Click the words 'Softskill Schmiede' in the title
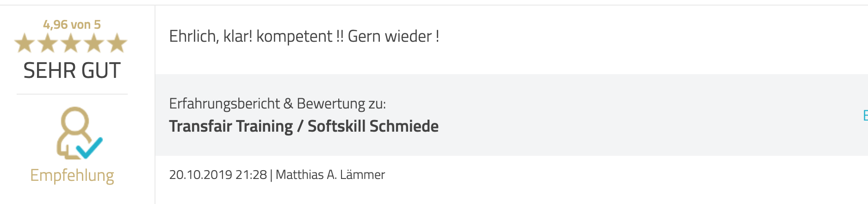This screenshot has height=204, width=868. 373,126
